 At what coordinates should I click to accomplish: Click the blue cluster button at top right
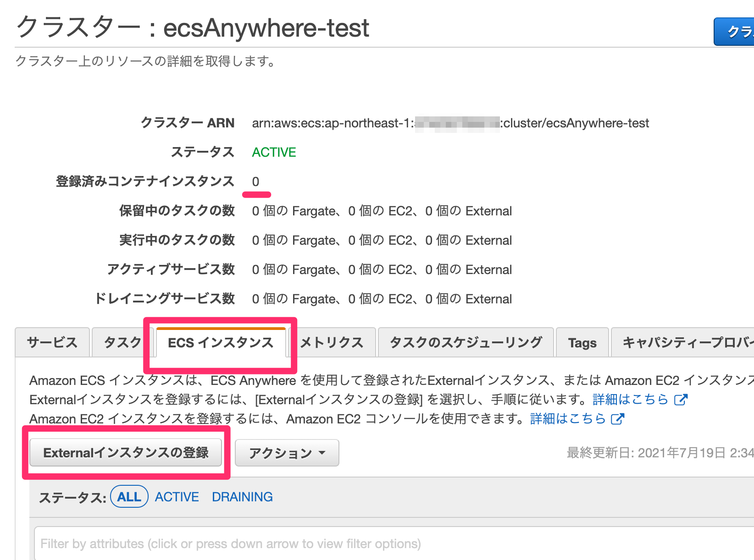(x=734, y=32)
